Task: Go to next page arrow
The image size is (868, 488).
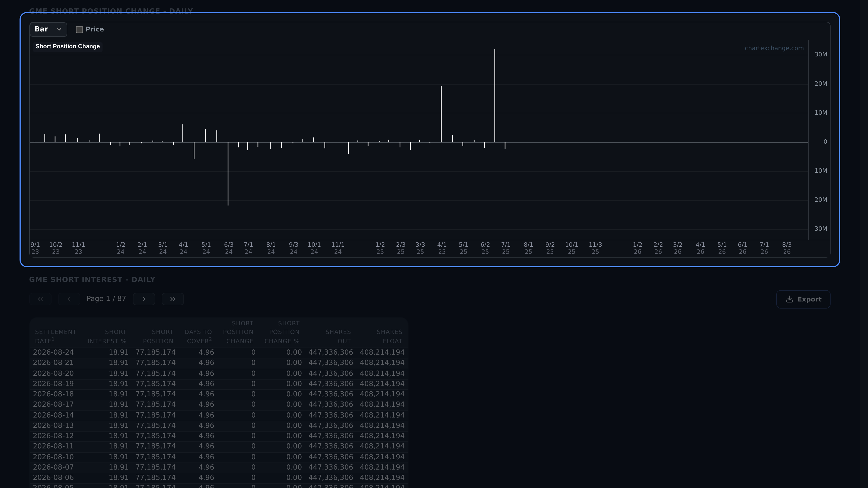Action: point(144,299)
